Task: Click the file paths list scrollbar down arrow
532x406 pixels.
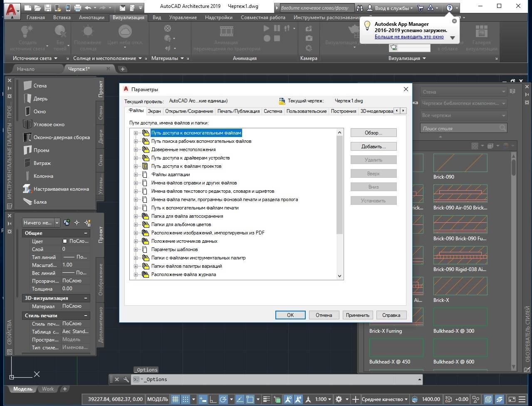Action: 340,276
